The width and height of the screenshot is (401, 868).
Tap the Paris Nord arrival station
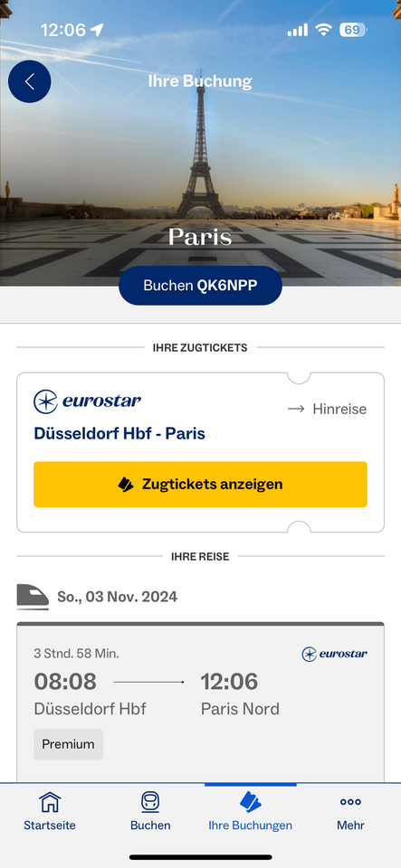240,709
